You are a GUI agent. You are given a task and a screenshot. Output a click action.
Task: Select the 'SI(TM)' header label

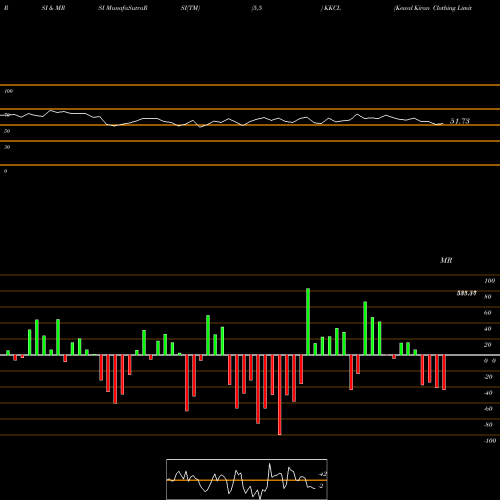coord(190,8)
